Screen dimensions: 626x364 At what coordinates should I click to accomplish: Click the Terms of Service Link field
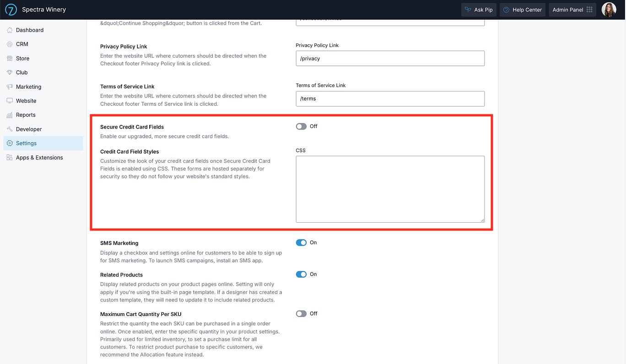390,98
